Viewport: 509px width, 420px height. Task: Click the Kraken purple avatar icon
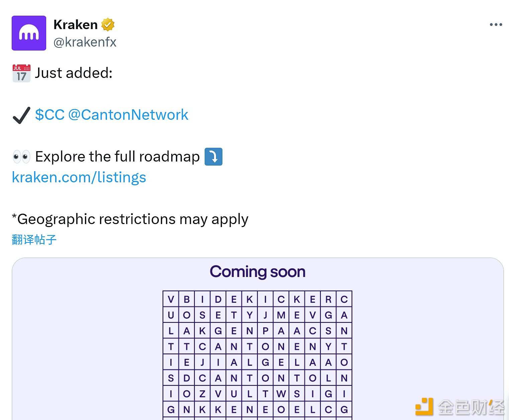(29, 33)
